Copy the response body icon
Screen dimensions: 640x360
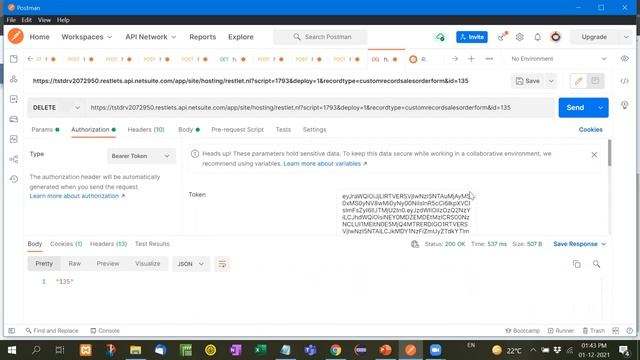pos(577,264)
